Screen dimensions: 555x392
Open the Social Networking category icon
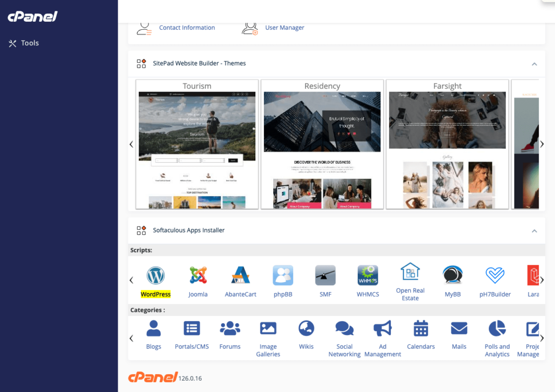coord(344,329)
